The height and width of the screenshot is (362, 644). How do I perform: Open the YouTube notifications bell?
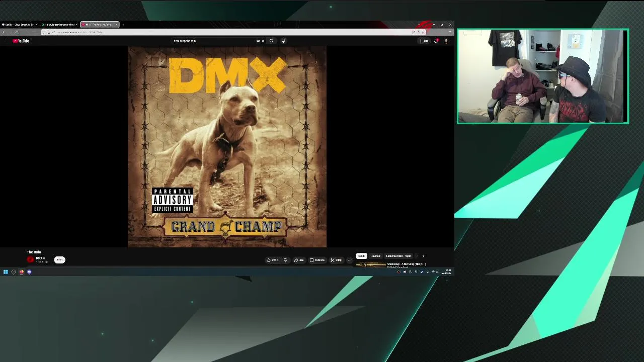pyautogui.click(x=436, y=41)
